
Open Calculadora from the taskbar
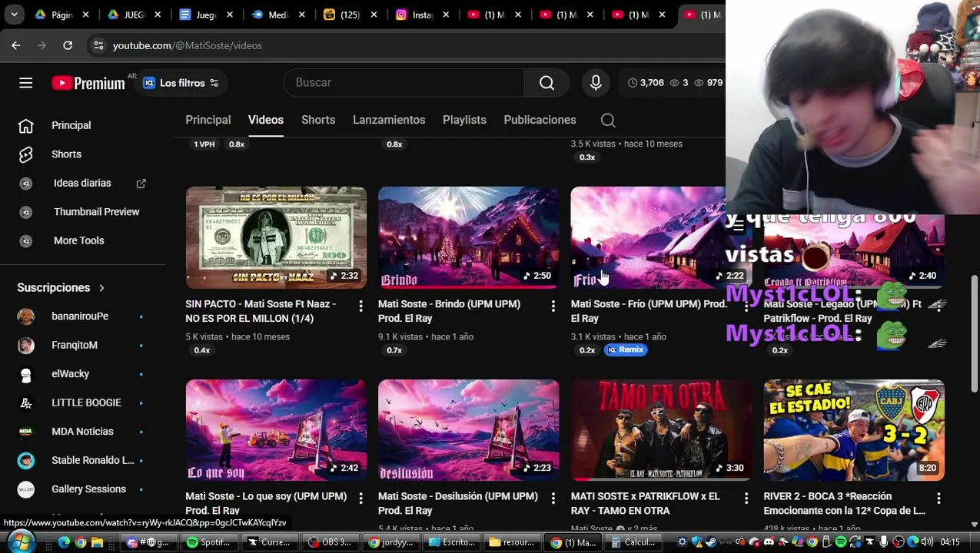(x=633, y=542)
